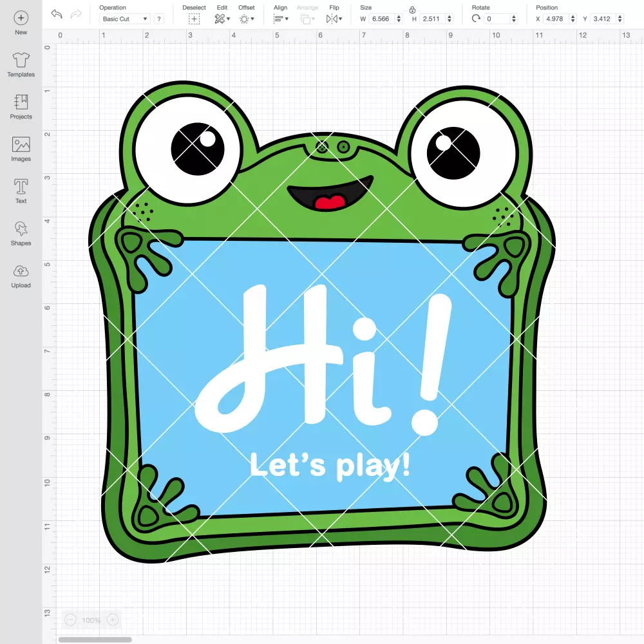Viewport: 644px width, 644px height.
Task: Click the frog's red tongue
Action: pyautogui.click(x=330, y=202)
